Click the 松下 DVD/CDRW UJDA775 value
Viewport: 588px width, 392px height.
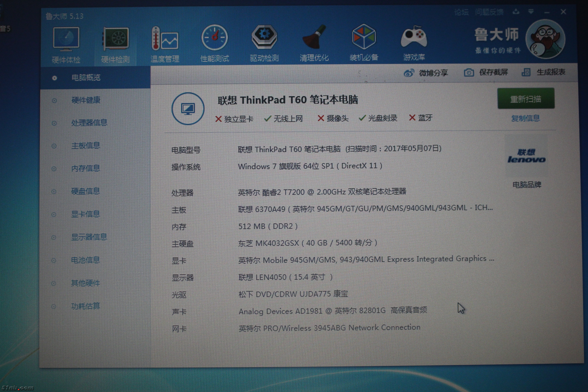pyautogui.click(x=293, y=294)
